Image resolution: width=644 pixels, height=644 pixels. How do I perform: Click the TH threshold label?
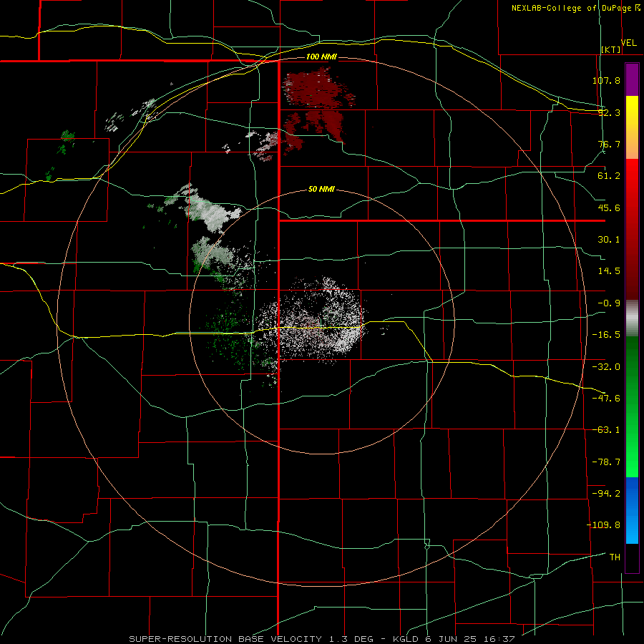click(615, 557)
